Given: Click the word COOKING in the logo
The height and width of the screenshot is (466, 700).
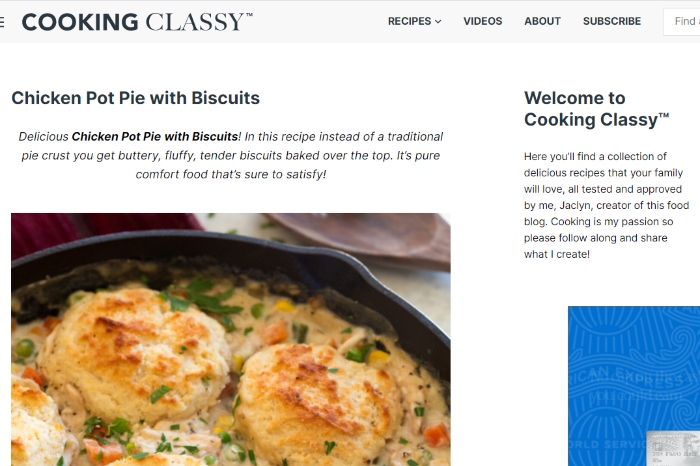Looking at the screenshot, I should click(x=80, y=21).
